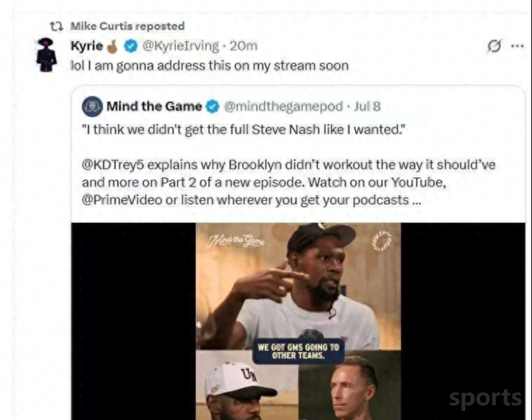This screenshot has width=532, height=420.
Task: Click the crossed-fingers emoji beside Kyrie
Action: click(x=112, y=47)
